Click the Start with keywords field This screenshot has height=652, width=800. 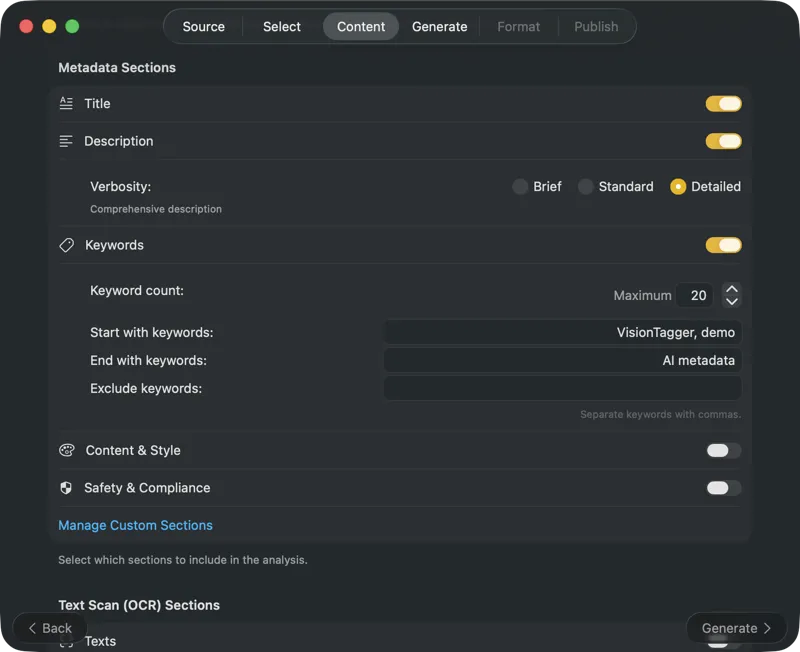pos(562,333)
